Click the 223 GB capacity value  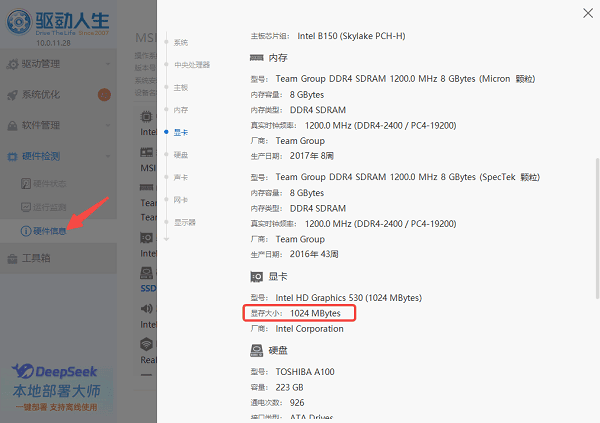click(x=289, y=387)
